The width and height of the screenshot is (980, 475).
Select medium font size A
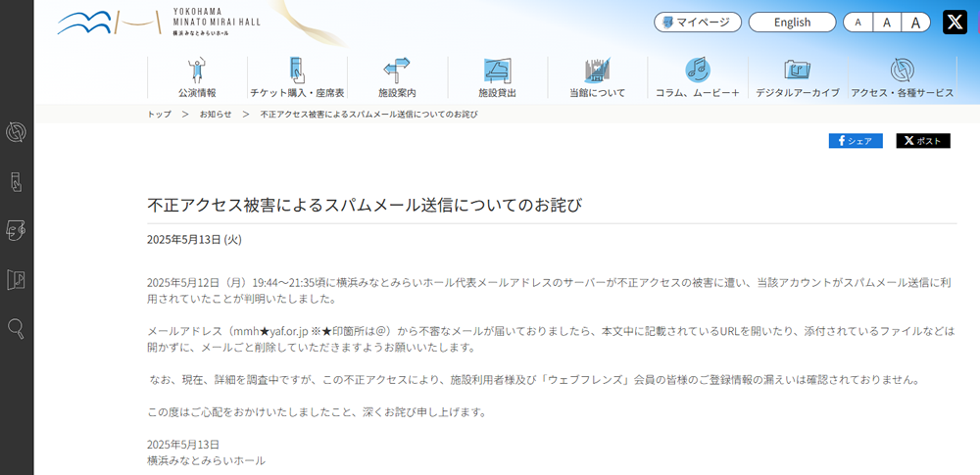886,23
